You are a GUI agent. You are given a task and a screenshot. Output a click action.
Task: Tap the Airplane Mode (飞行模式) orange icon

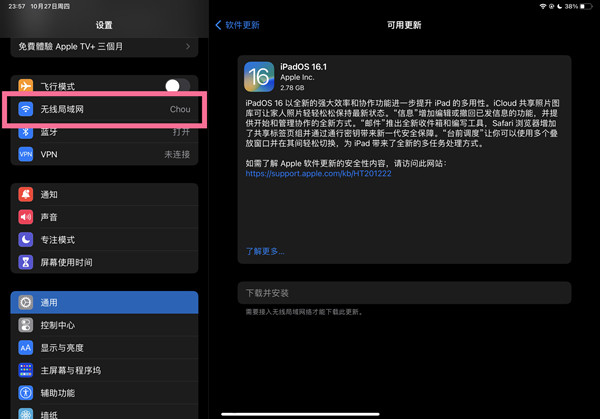click(26, 86)
